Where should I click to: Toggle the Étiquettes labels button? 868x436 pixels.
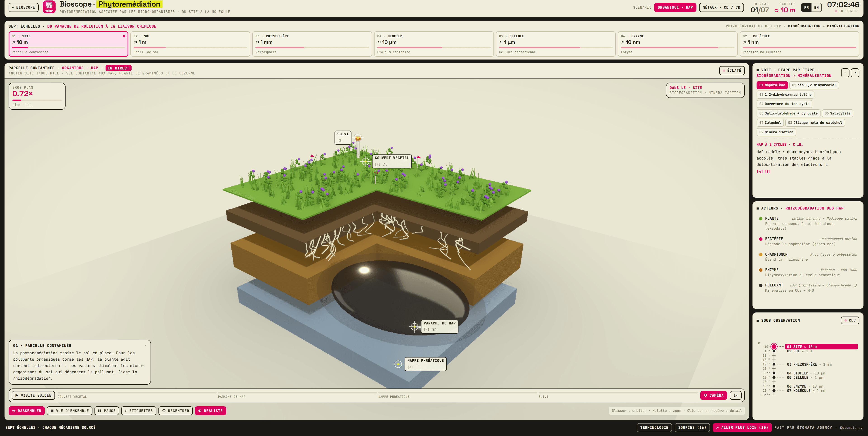(x=139, y=411)
